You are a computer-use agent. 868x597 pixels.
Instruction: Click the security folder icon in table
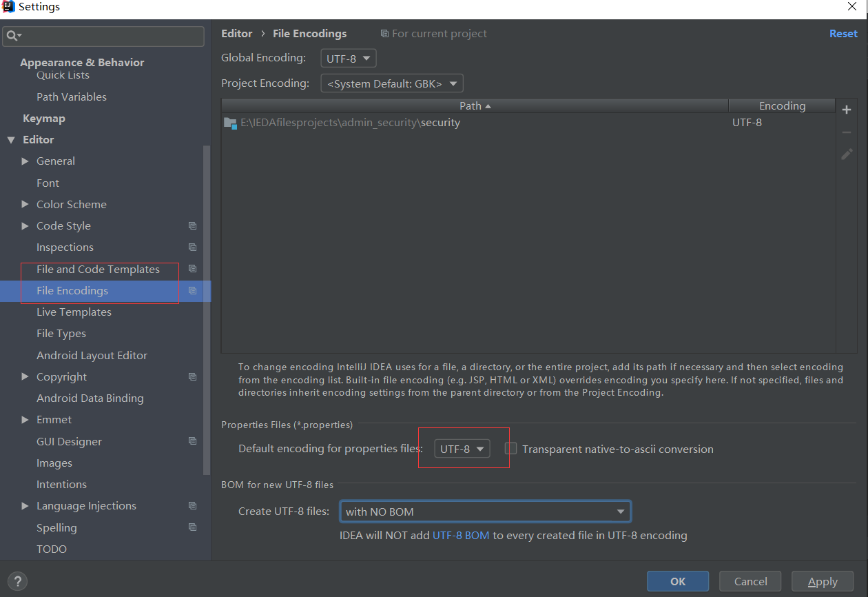click(x=231, y=123)
